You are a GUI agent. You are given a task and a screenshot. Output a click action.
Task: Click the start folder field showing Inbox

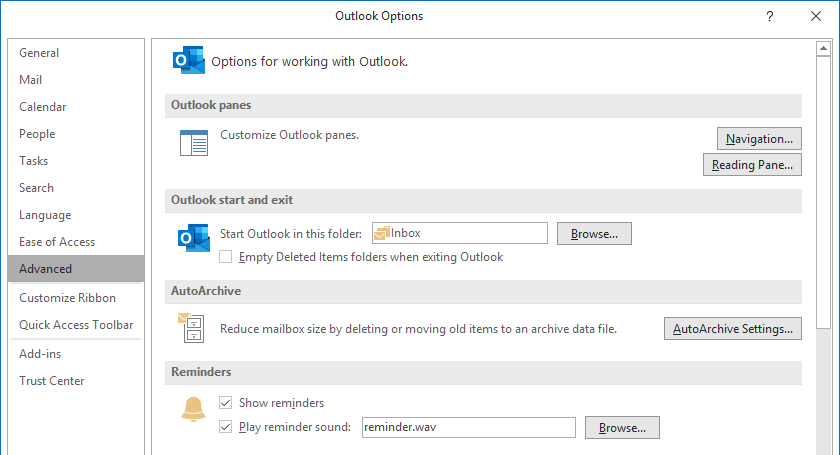[460, 233]
